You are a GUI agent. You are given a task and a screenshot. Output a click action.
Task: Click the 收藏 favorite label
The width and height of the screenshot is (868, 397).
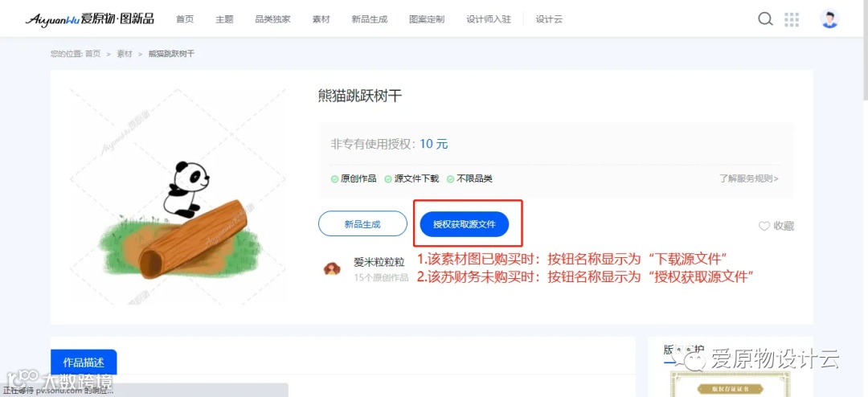pyautogui.click(x=784, y=226)
